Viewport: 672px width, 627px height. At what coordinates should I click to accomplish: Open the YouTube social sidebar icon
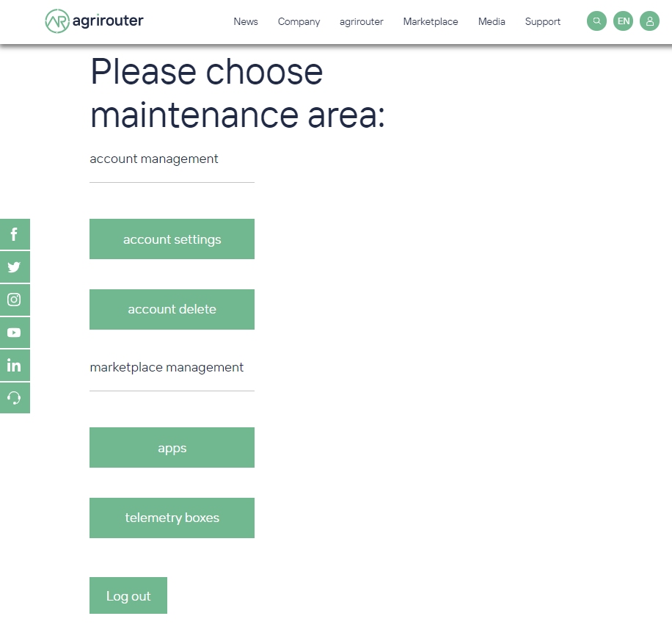click(x=14, y=332)
